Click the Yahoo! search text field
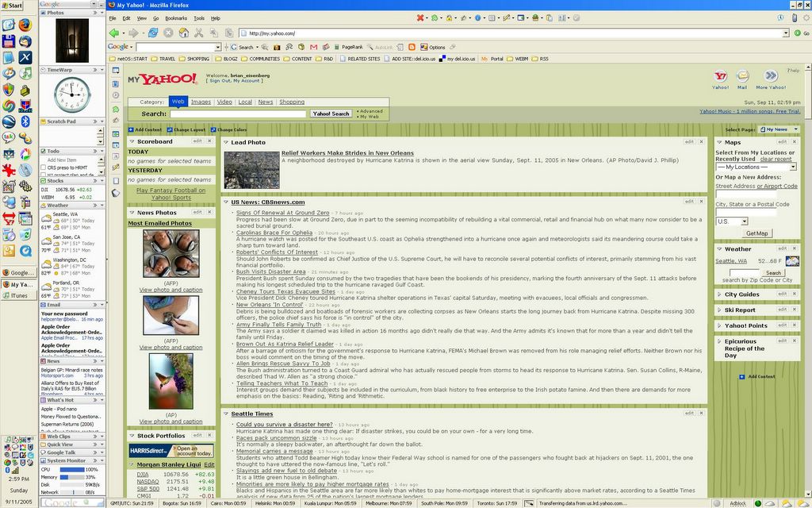Screen dimensions: 812x508 pyautogui.click(x=238, y=114)
